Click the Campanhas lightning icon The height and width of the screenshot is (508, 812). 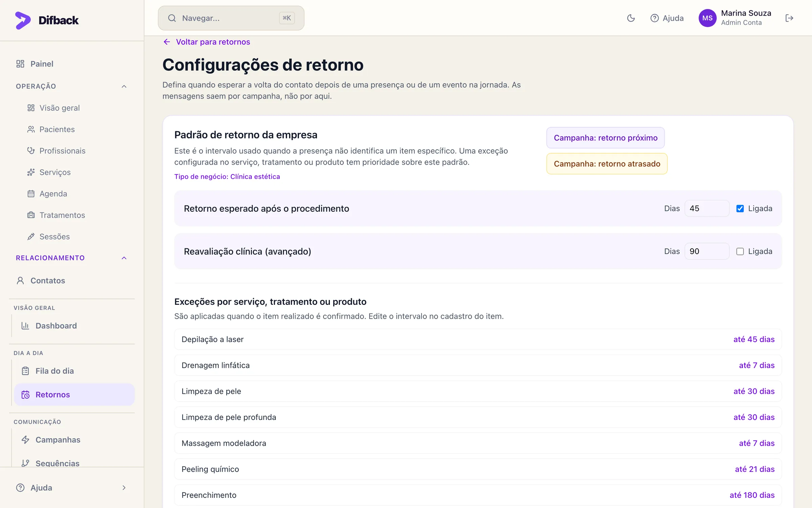25,440
